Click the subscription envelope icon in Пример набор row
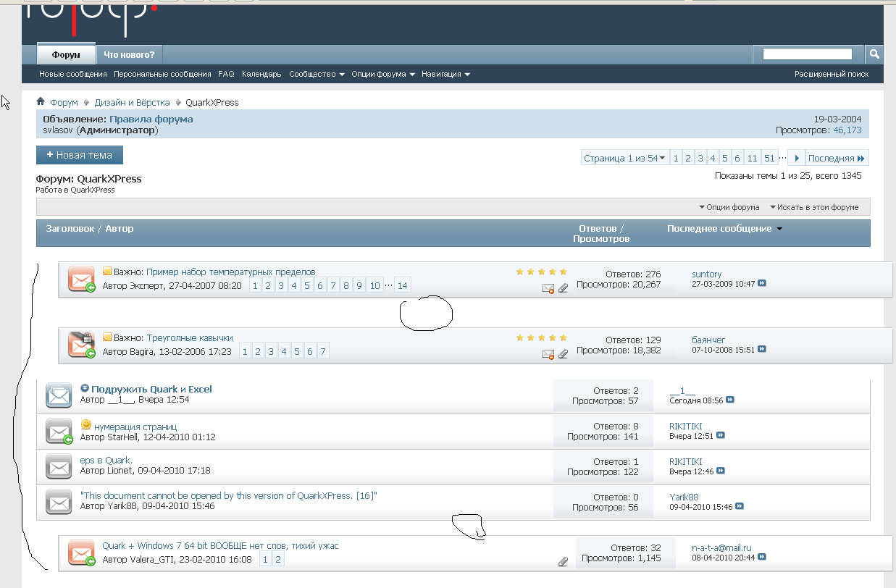 [x=548, y=288]
